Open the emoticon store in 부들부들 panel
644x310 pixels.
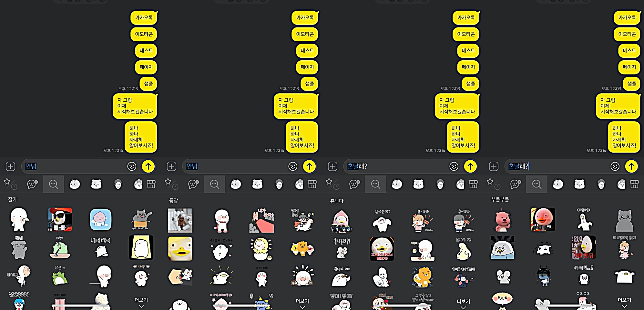(x=634, y=184)
